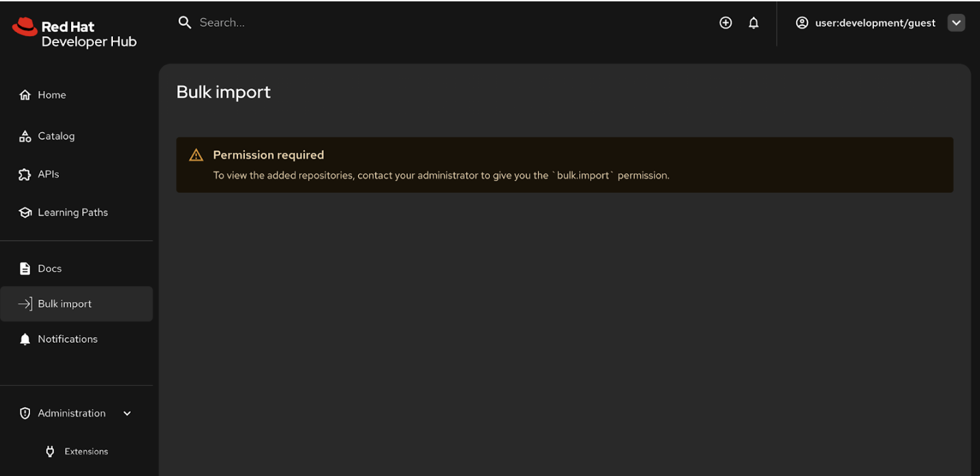The image size is (980, 476).
Task: Click the Catalog shapes icon
Action: [x=25, y=136]
